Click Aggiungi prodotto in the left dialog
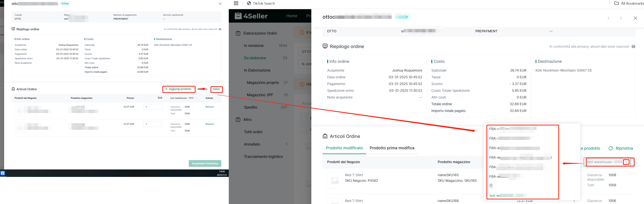 pyautogui.click(x=178, y=89)
